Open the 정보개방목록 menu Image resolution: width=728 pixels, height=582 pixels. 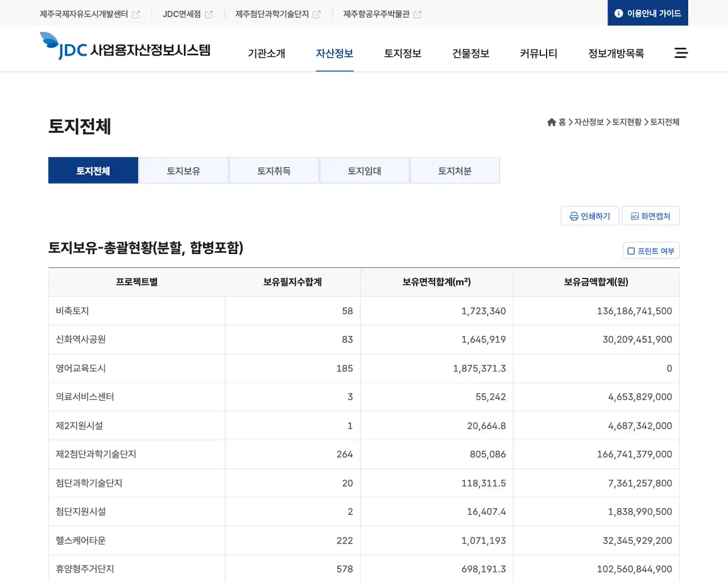616,53
